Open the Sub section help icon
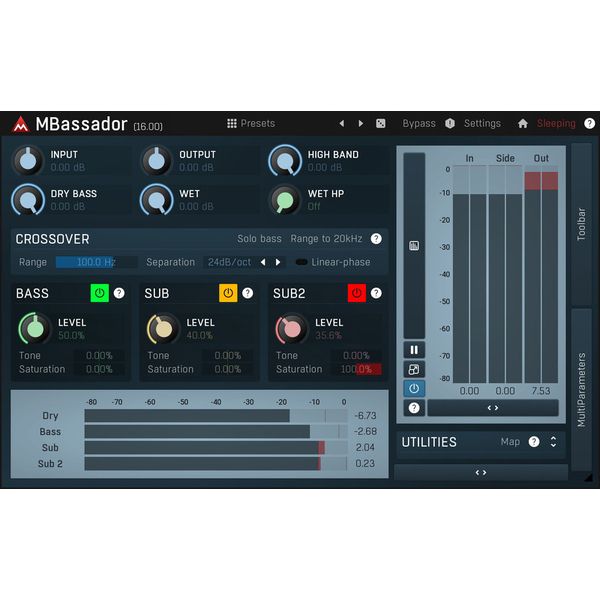Screen dimensions: 600x600 [248, 293]
